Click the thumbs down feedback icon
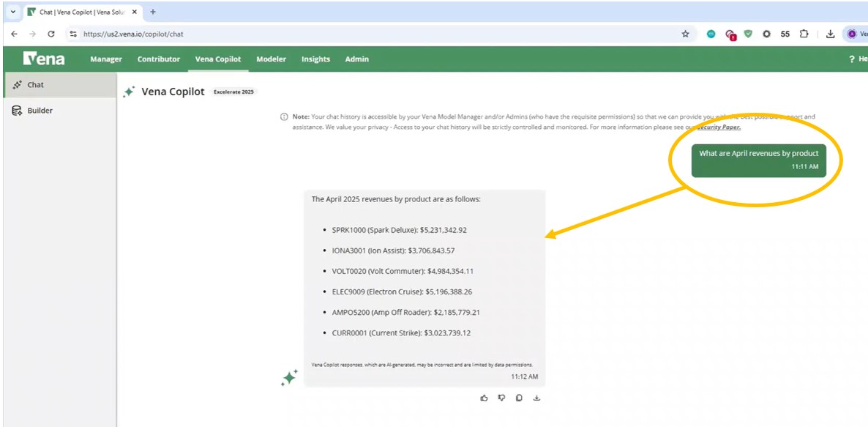 [x=501, y=398]
